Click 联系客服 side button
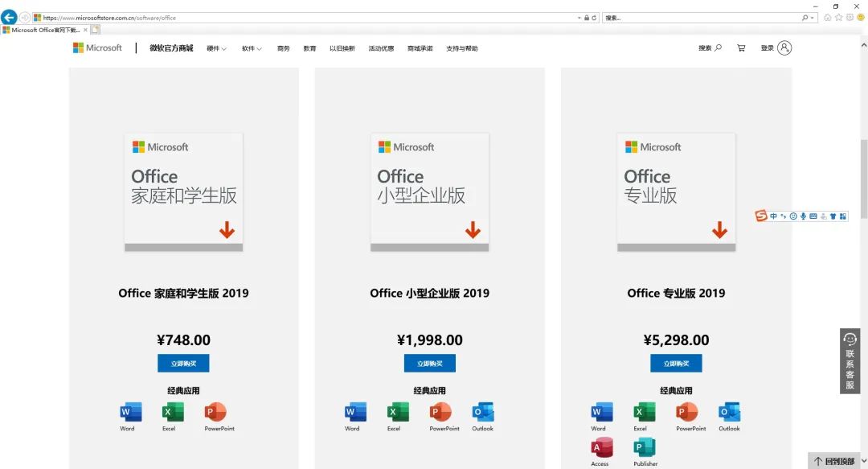The image size is (868, 469). pyautogui.click(x=850, y=361)
